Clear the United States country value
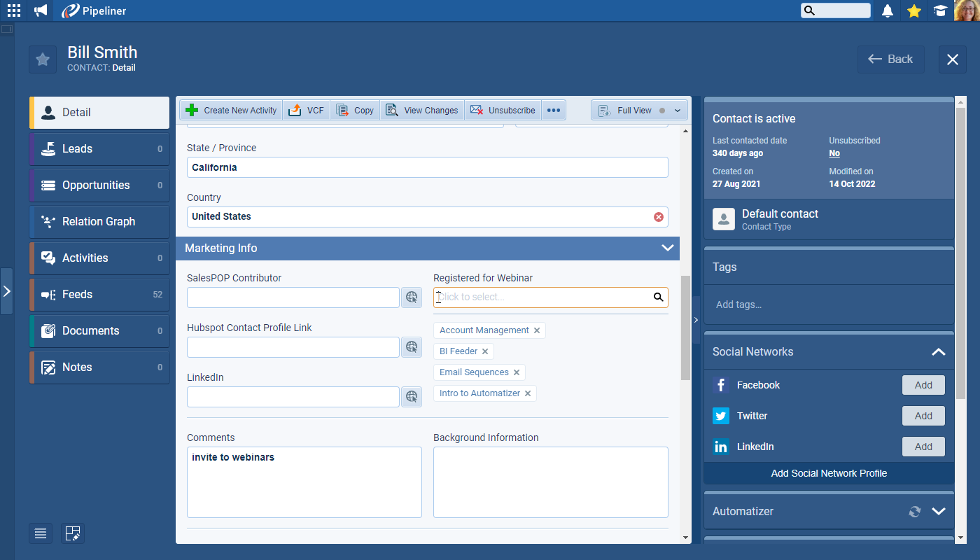The width and height of the screenshot is (980, 560). (658, 217)
